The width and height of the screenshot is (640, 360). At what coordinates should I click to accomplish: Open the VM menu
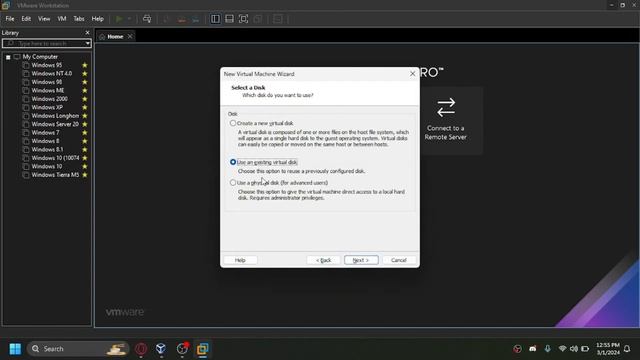62,19
